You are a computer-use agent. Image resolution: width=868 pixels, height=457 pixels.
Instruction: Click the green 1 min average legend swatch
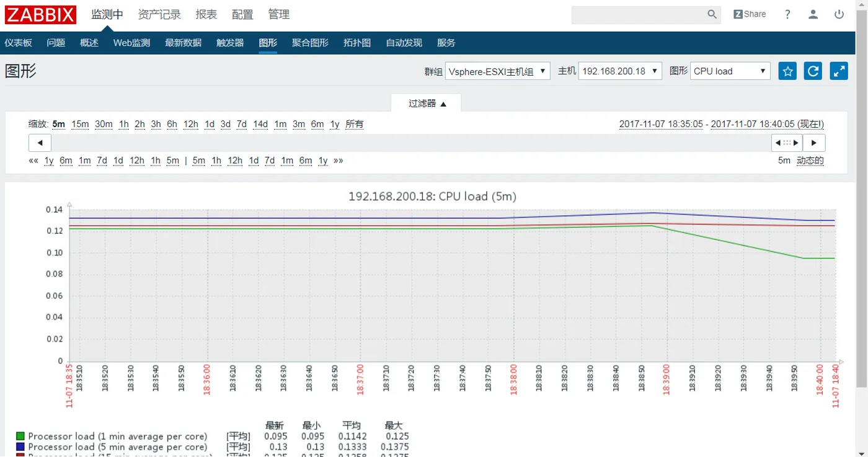click(x=20, y=437)
